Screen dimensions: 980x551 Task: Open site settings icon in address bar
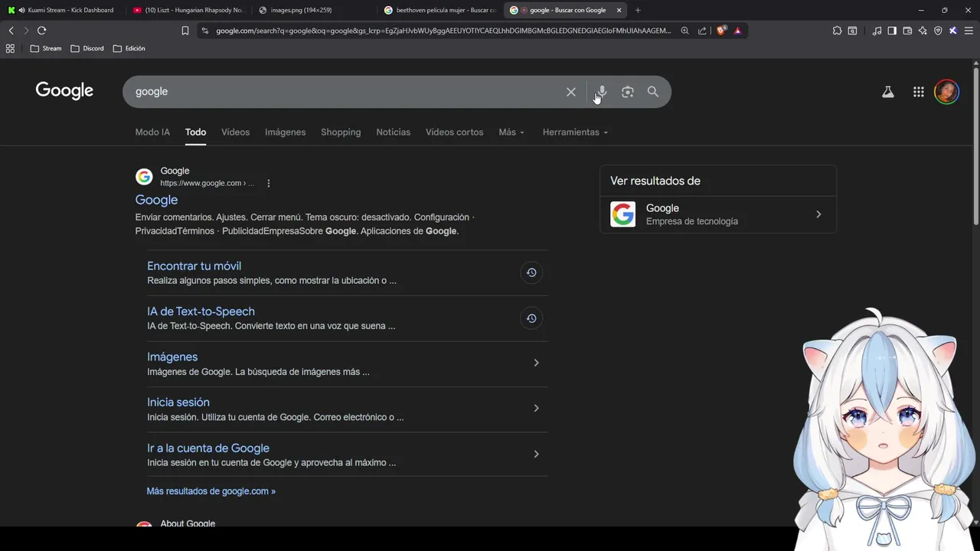point(204,31)
